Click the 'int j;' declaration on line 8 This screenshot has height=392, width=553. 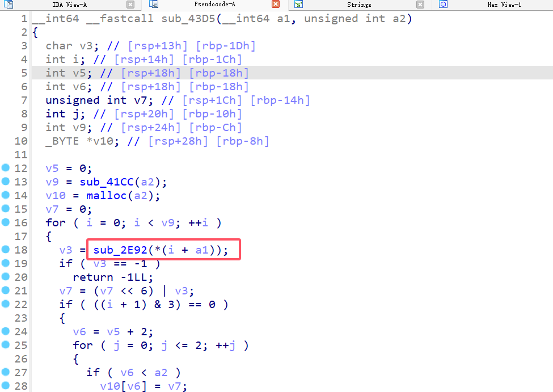click(x=65, y=114)
